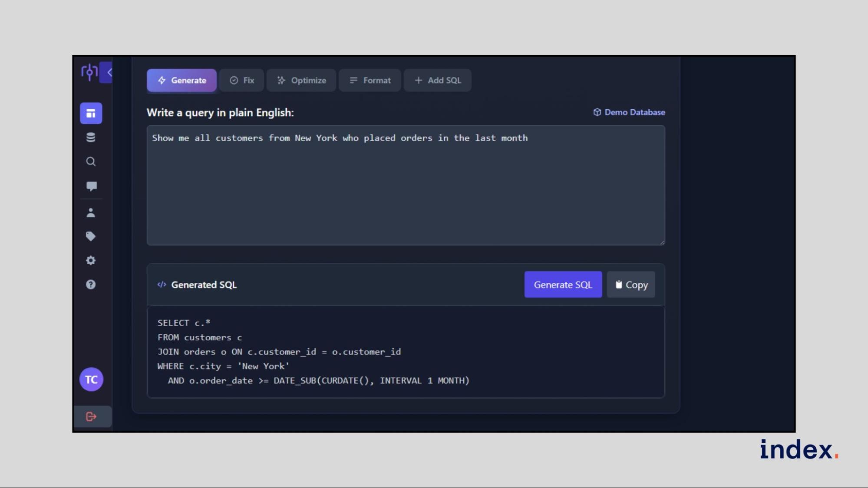
Task: Open the database stack icon
Action: click(91, 138)
